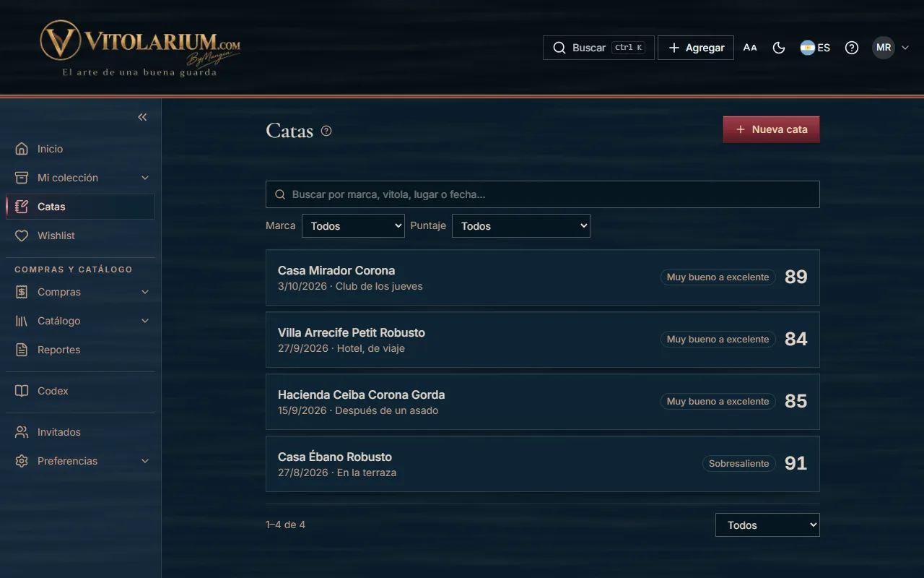Open the Puntaje filter dropdown
Image resolution: width=924 pixels, height=578 pixels.
[x=520, y=226]
